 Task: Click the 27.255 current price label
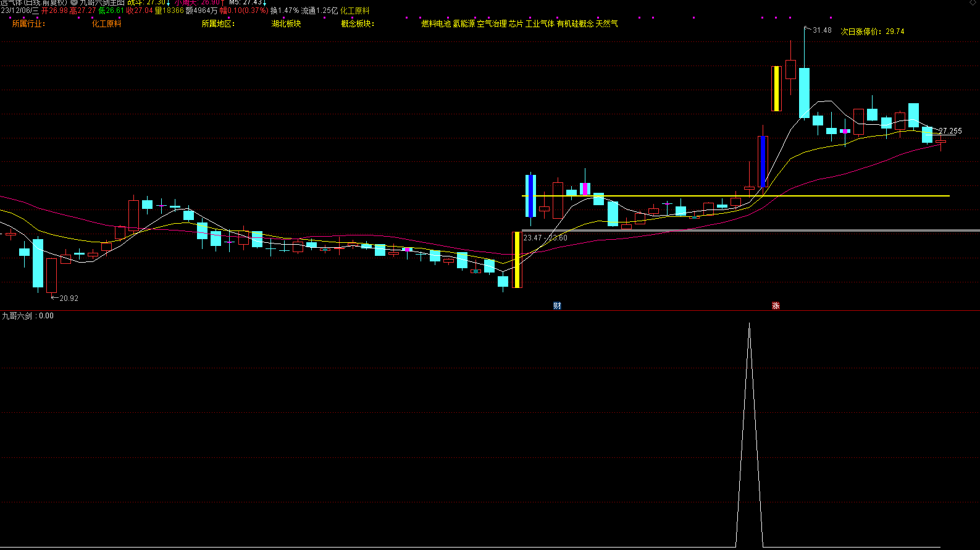click(950, 131)
